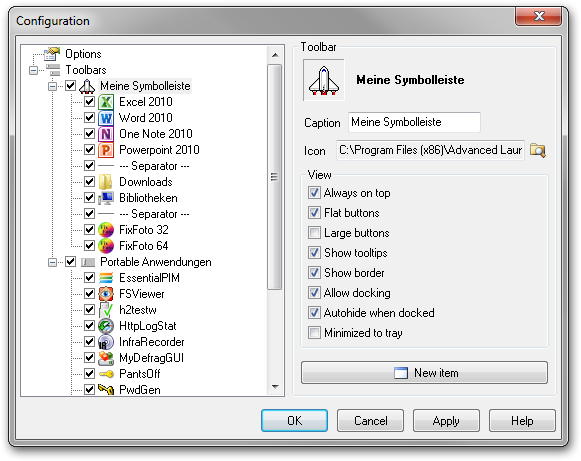This screenshot has height=461, width=581.
Task: Click the large rocket toolbar icon
Action: 324,80
